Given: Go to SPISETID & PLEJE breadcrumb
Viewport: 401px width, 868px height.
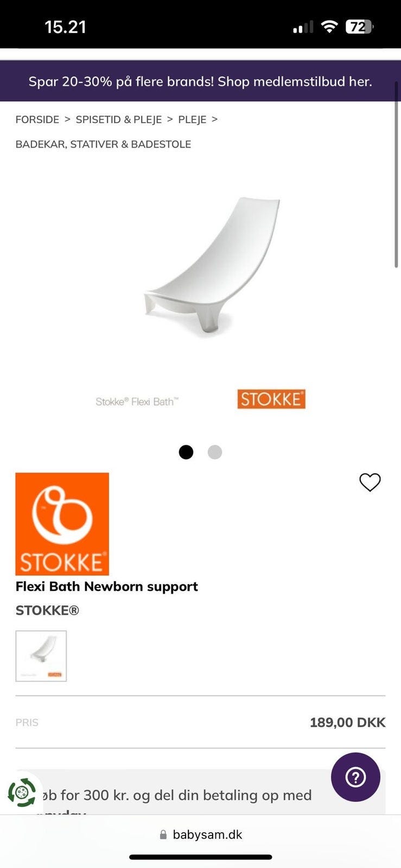Looking at the screenshot, I should pyautogui.click(x=119, y=119).
